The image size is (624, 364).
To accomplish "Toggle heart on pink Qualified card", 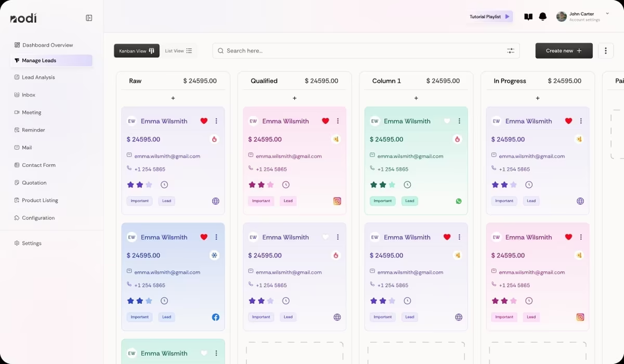I will pyautogui.click(x=326, y=121).
